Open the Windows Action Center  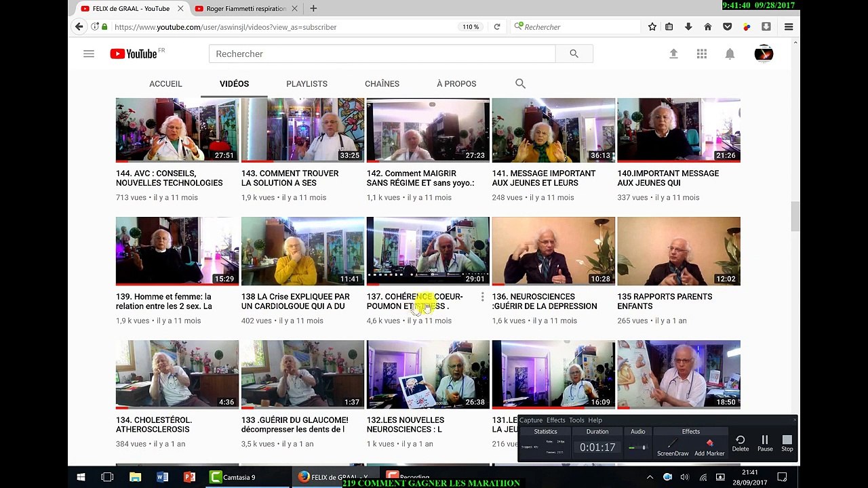click(782, 477)
